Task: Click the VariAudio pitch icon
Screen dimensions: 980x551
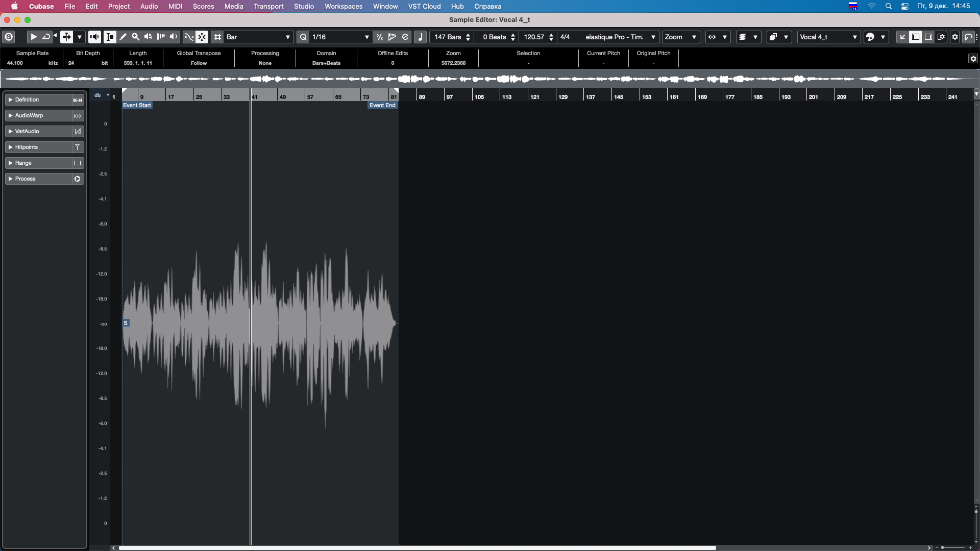Action: [x=78, y=132]
